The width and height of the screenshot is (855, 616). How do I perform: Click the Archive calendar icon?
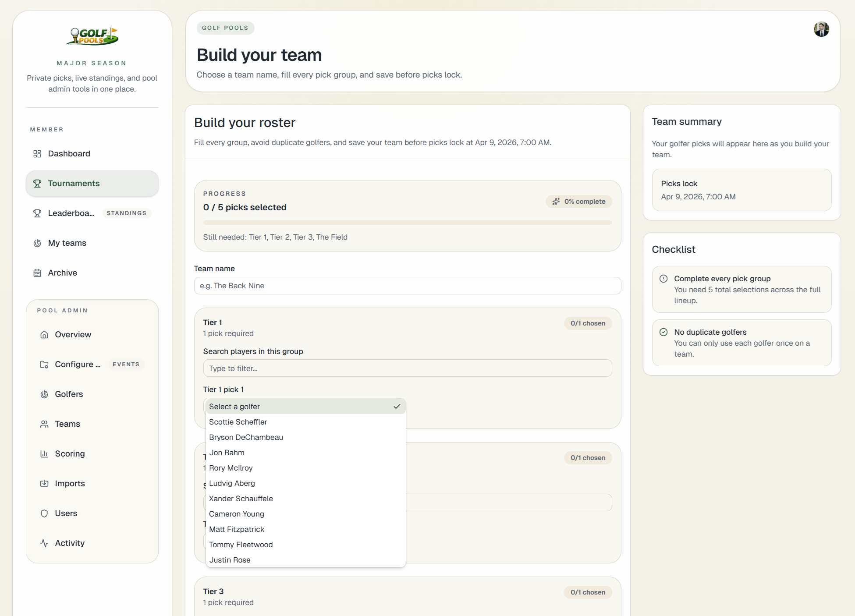(37, 273)
